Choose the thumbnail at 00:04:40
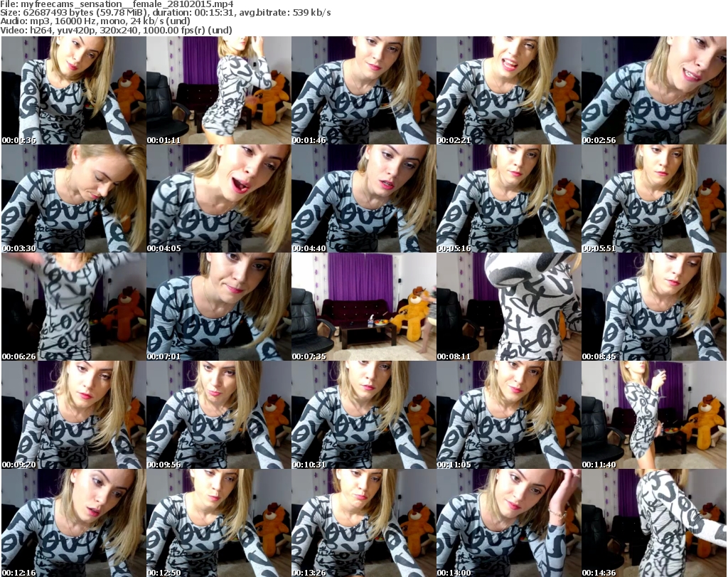This screenshot has height=577, width=728. pyautogui.click(x=363, y=198)
